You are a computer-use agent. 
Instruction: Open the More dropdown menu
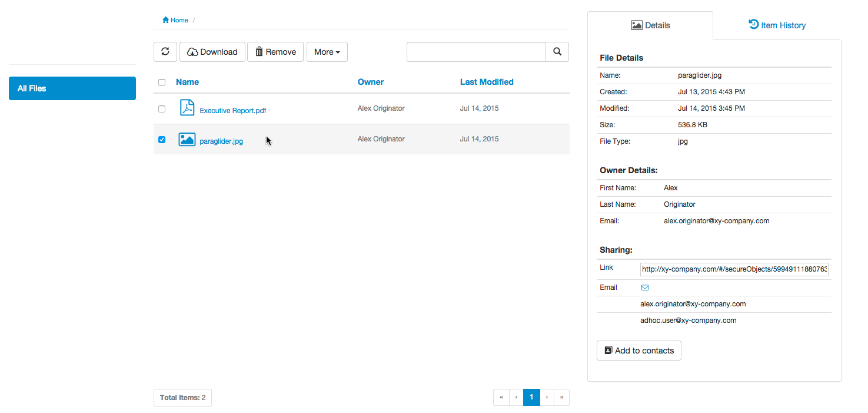(327, 52)
